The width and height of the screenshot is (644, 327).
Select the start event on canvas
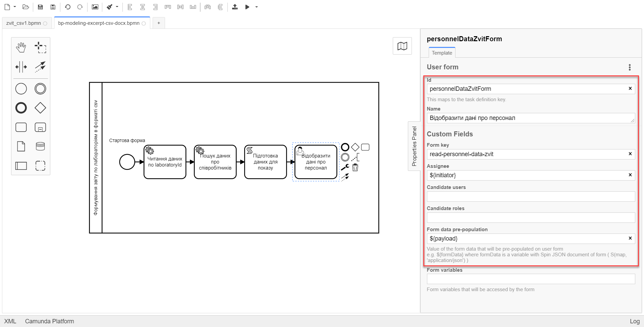[x=127, y=162]
